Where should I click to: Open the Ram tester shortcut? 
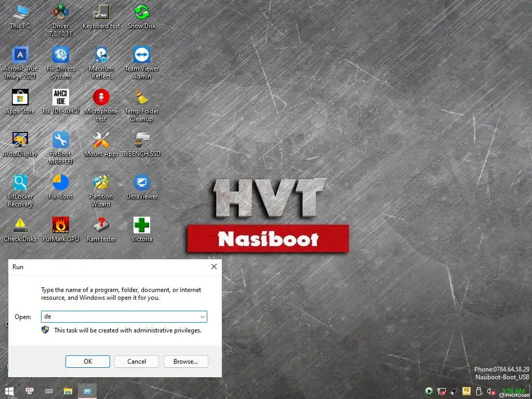pyautogui.click(x=101, y=230)
